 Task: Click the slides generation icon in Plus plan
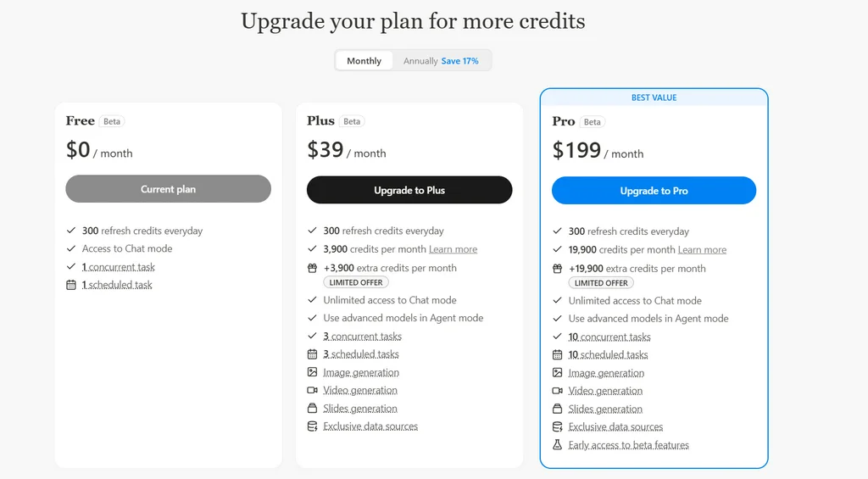tap(312, 409)
